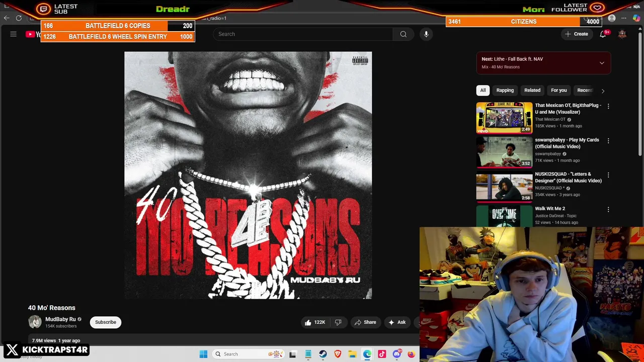Open options for Play My Cards video
The width and height of the screenshot is (644, 362).
[x=608, y=141]
